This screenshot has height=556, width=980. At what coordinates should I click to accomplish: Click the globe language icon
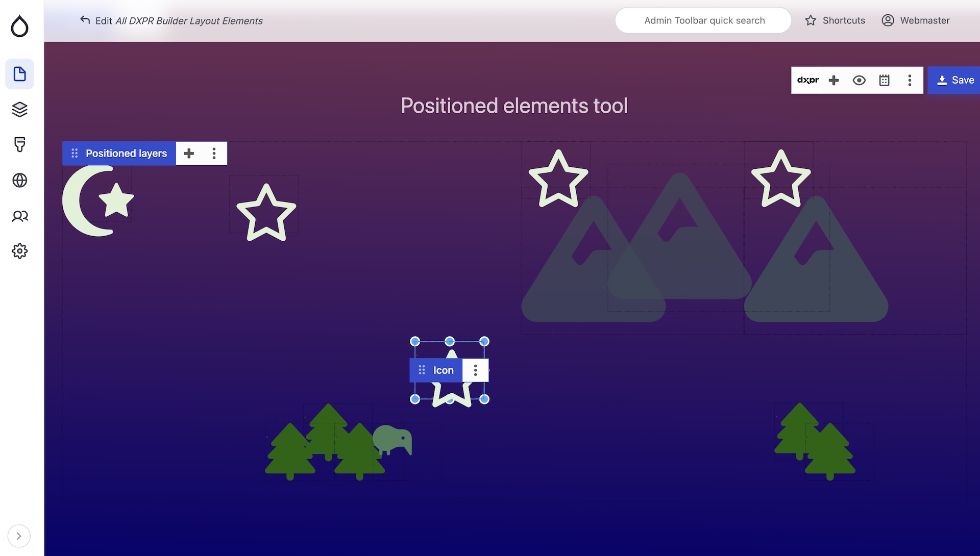click(x=19, y=180)
